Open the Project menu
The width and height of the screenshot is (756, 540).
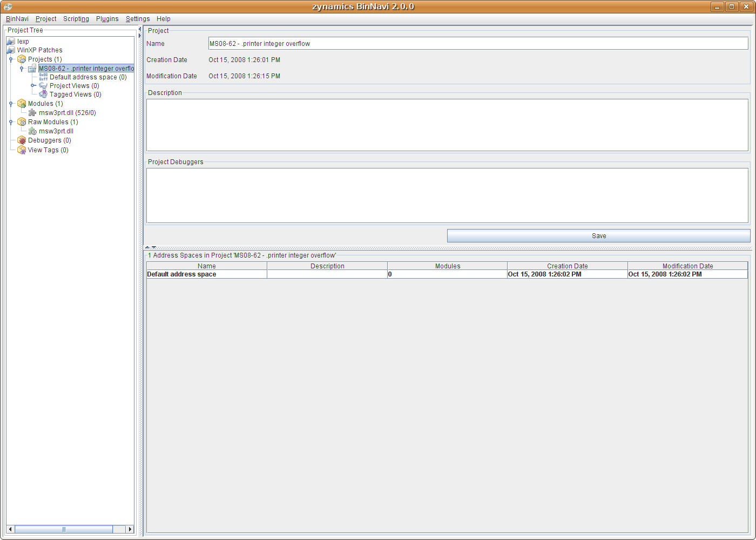tap(46, 19)
